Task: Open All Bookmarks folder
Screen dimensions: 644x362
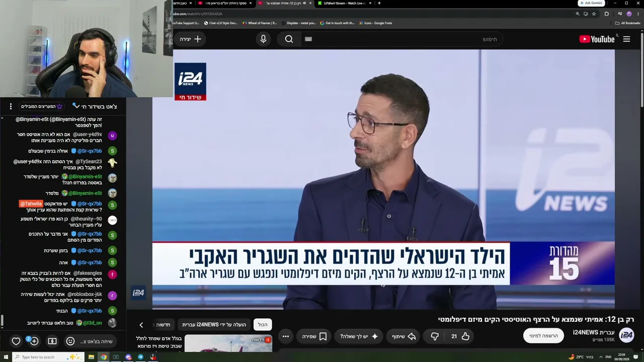Action: (x=628, y=23)
